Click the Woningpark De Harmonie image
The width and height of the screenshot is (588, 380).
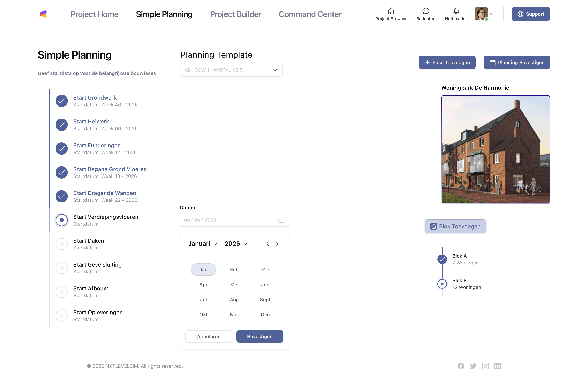495,150
